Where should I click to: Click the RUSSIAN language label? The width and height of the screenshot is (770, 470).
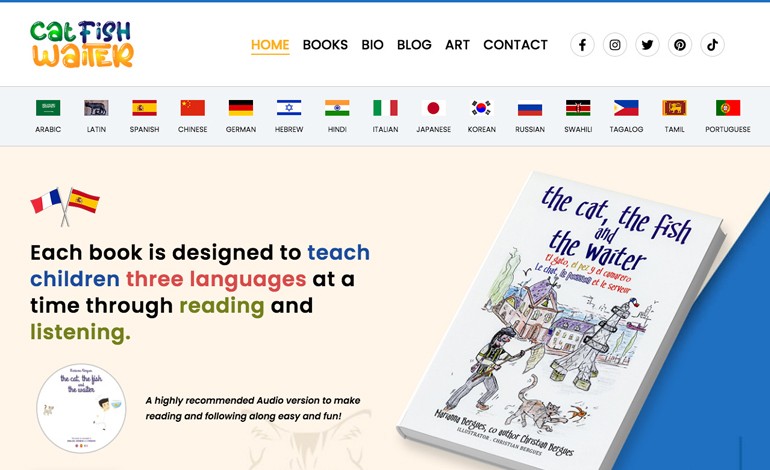point(530,129)
